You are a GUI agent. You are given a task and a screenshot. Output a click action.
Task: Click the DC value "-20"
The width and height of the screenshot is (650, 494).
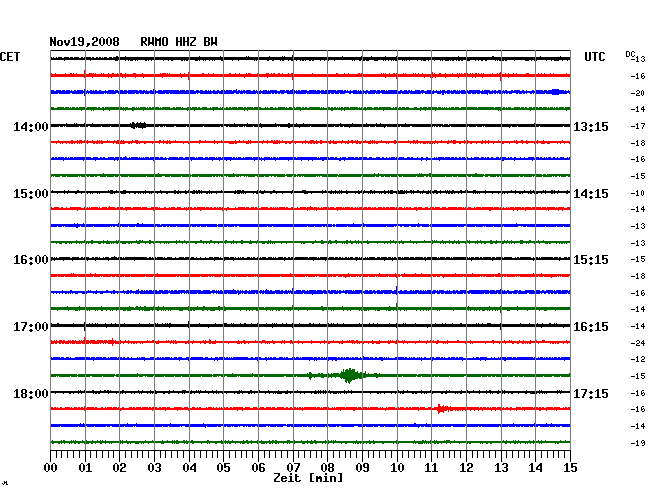638,93
